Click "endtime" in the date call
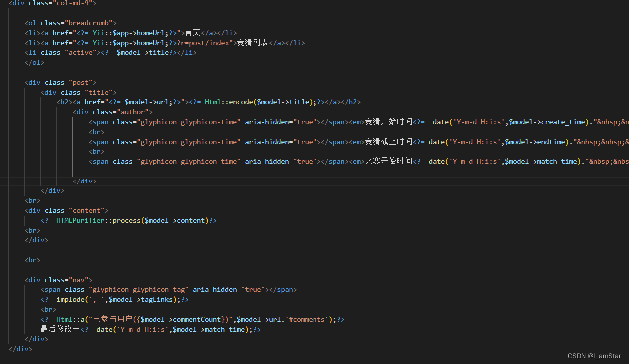 pyautogui.click(x=551, y=142)
